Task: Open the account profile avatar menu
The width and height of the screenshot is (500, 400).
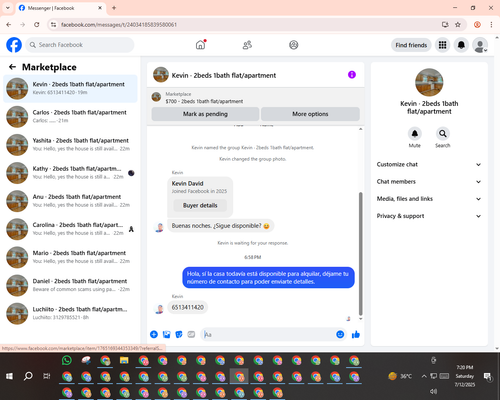Action: [x=480, y=45]
